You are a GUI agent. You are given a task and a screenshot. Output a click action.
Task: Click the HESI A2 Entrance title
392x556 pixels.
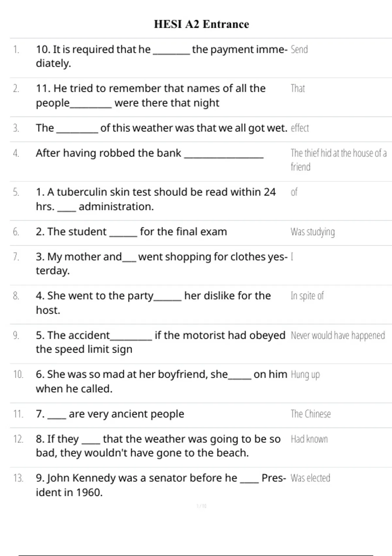[x=201, y=24]
